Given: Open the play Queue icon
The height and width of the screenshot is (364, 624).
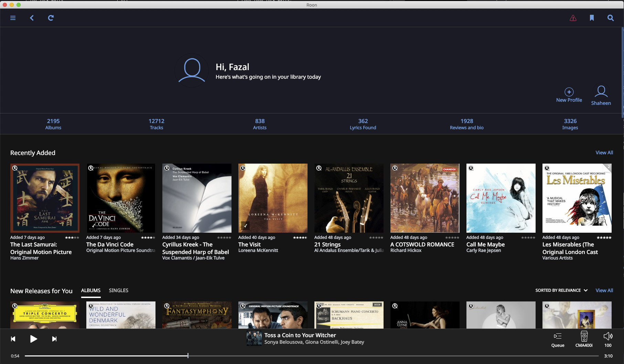Looking at the screenshot, I should point(558,339).
